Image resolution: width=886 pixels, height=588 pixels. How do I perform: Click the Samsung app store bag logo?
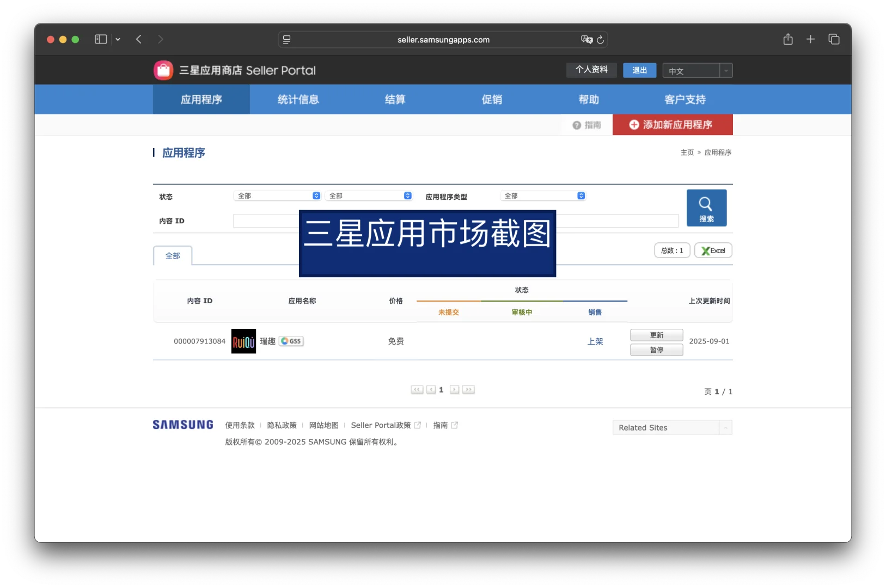click(x=163, y=70)
